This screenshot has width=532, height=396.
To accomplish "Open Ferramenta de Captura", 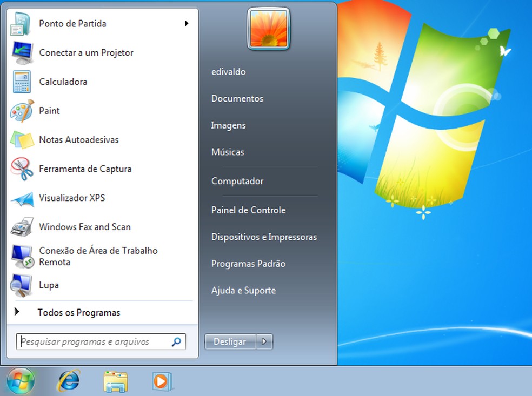I will [85, 169].
